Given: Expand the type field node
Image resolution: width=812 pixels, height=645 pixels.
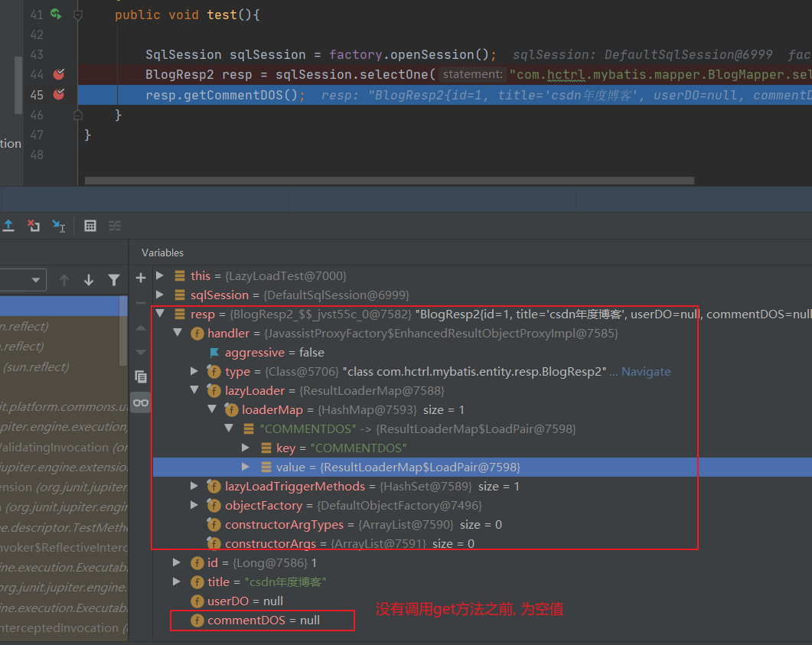Looking at the screenshot, I should click(x=194, y=371).
